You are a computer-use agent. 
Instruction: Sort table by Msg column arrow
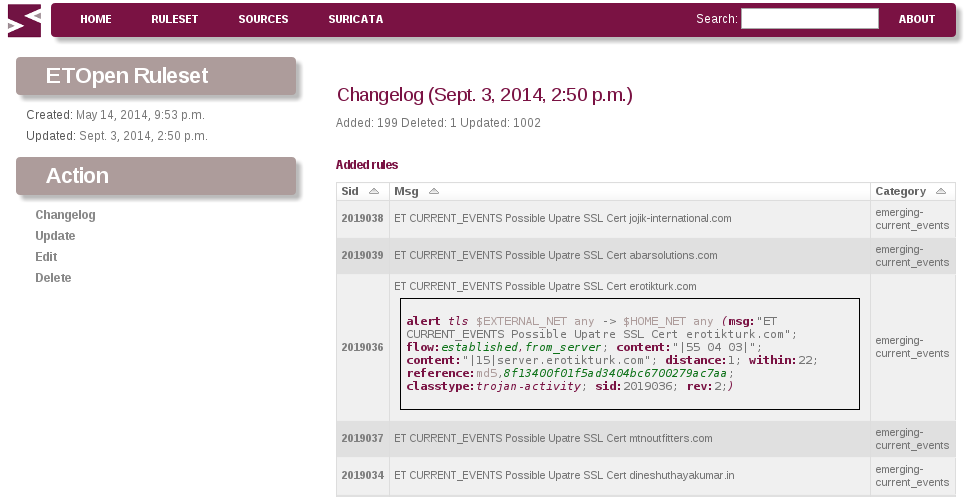coord(434,191)
